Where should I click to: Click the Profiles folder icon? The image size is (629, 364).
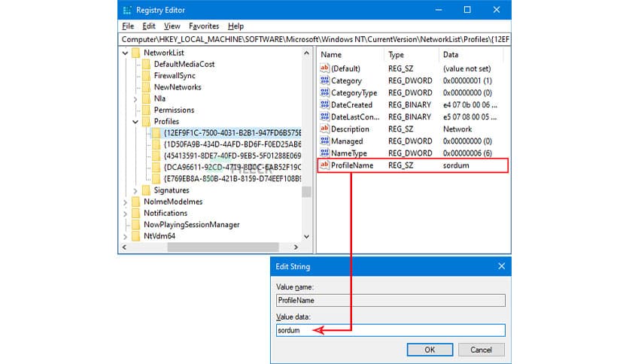[147, 121]
